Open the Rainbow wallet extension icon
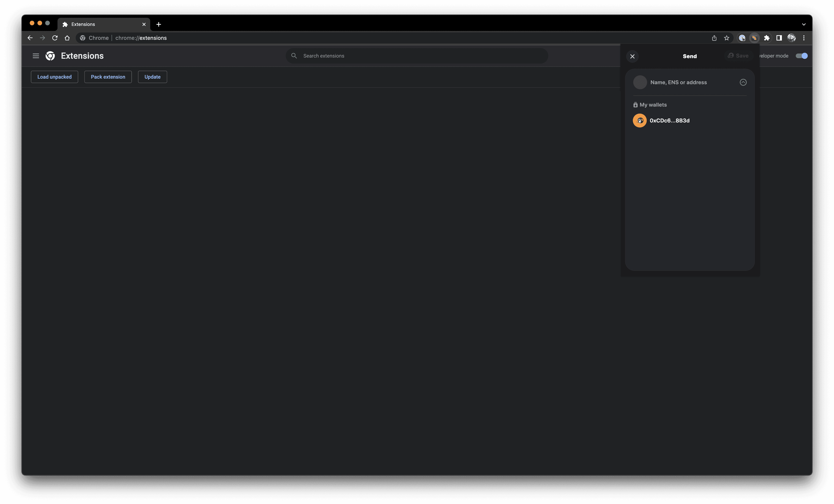Image resolution: width=834 pixels, height=504 pixels. (x=754, y=38)
